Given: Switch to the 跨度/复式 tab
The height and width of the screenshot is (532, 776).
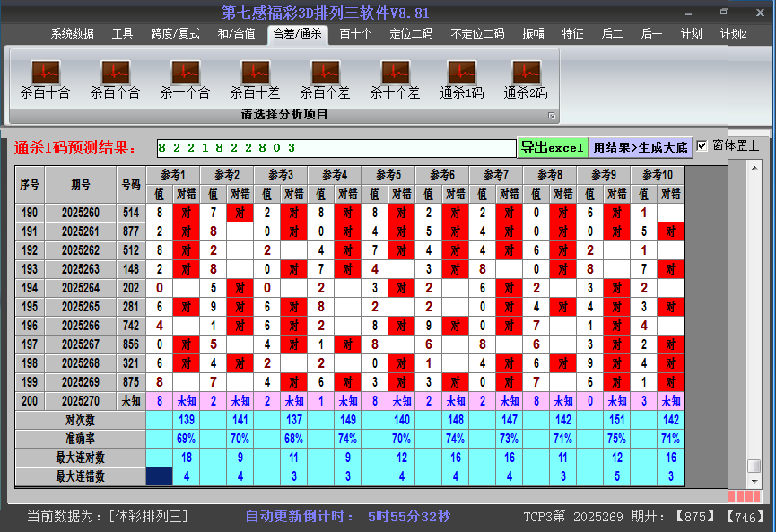Looking at the screenshot, I should pyautogui.click(x=175, y=34).
